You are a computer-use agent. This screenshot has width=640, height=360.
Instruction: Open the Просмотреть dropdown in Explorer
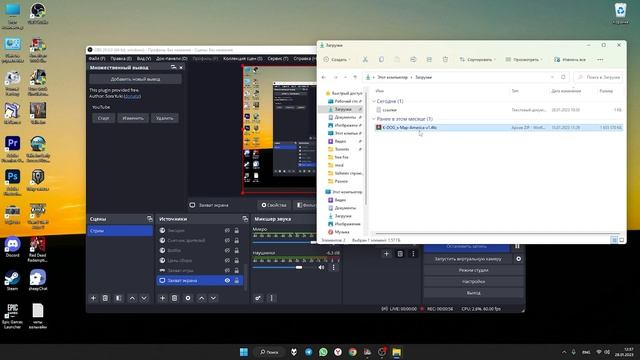(x=524, y=60)
